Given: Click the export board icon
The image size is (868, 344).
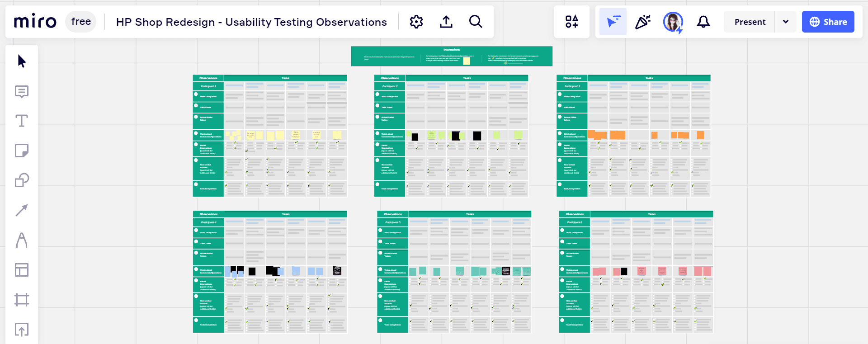Looking at the screenshot, I should pos(446,22).
